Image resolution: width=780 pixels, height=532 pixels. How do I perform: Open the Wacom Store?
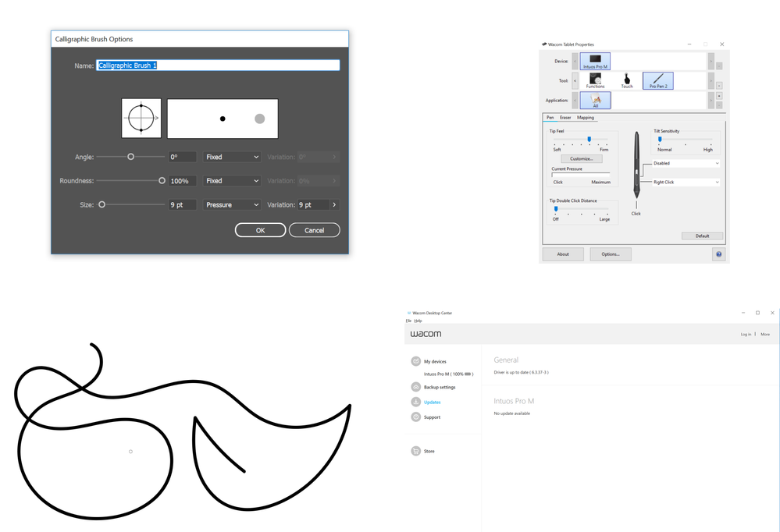coord(430,450)
